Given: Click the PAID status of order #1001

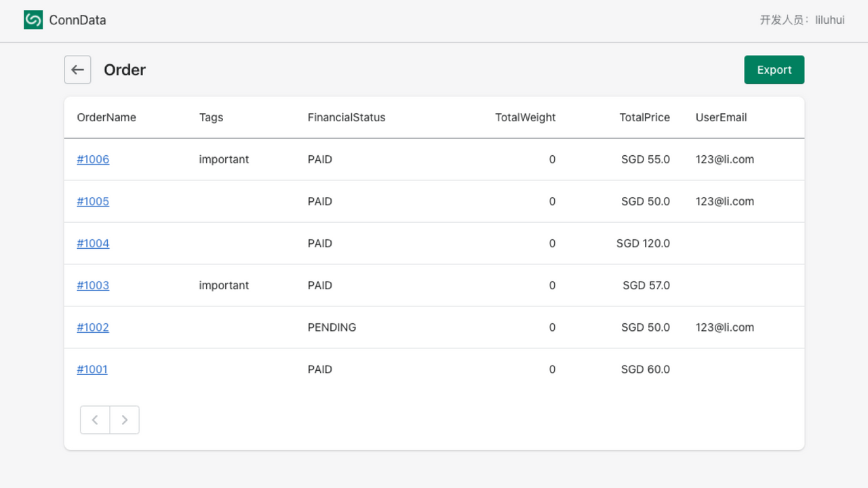Looking at the screenshot, I should click(320, 369).
